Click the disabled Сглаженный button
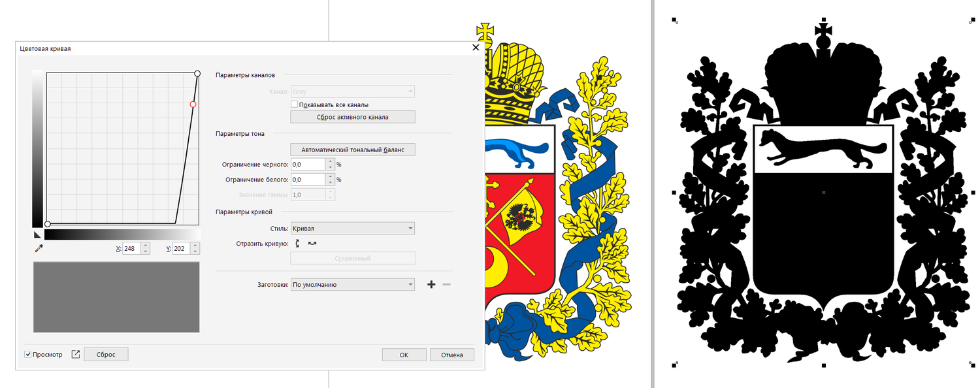This screenshot has width=980, height=388. [352, 258]
